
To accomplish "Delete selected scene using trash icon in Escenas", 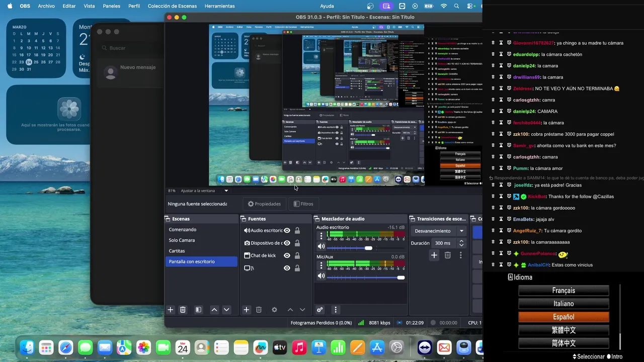I will tap(183, 310).
